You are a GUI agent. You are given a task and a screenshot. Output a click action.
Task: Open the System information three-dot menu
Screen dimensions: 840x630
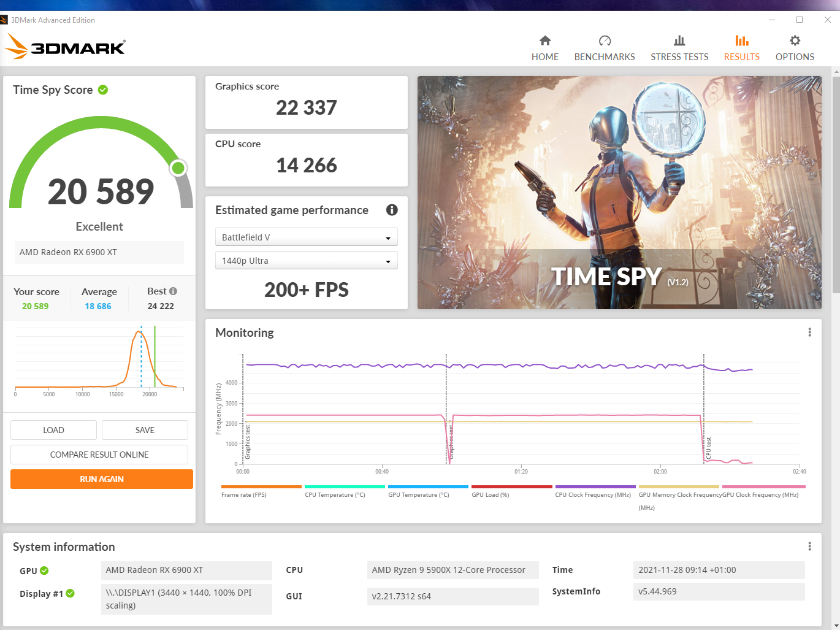tap(809, 547)
